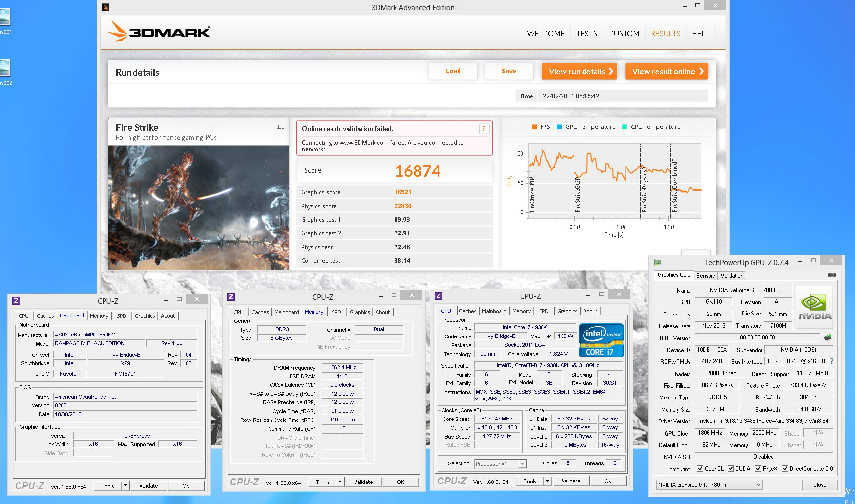Go to the TESTS section in 3DMark
This screenshot has height=504, width=855.
[586, 33]
